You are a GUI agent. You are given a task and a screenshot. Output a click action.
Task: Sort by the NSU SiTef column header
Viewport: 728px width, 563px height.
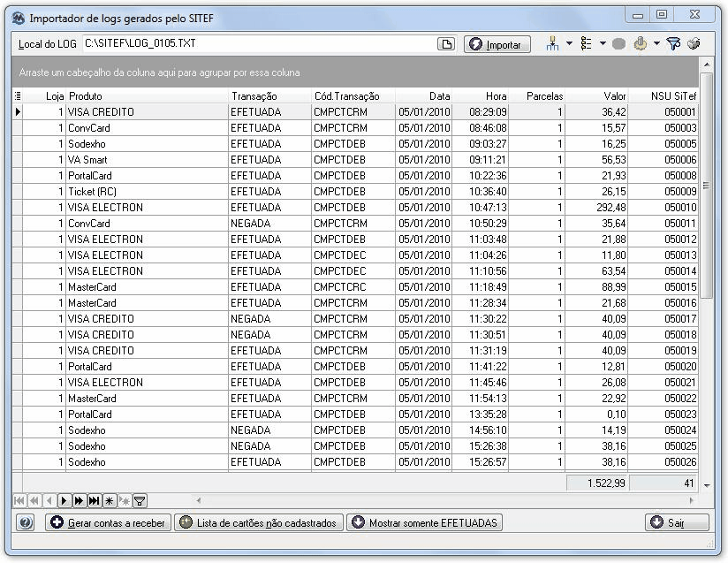point(663,96)
